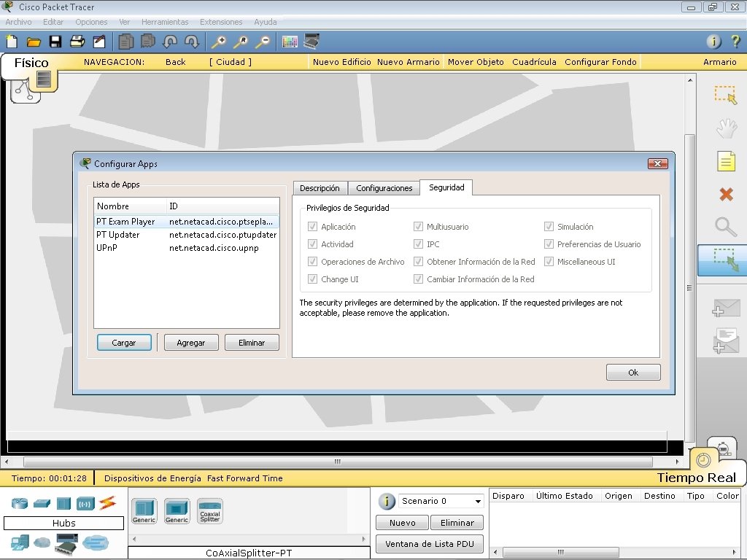The image size is (747, 560).
Task: Click the Redo arrow icon
Action: point(192,42)
